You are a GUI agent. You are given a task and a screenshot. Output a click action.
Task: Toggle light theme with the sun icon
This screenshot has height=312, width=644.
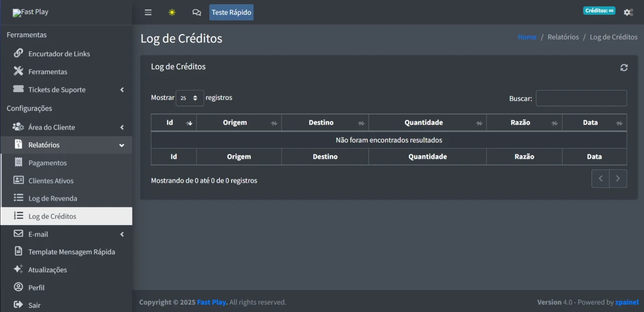pyautogui.click(x=172, y=12)
